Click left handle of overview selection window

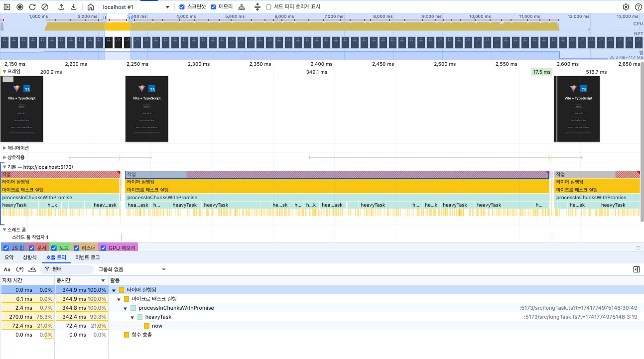click(x=105, y=17)
